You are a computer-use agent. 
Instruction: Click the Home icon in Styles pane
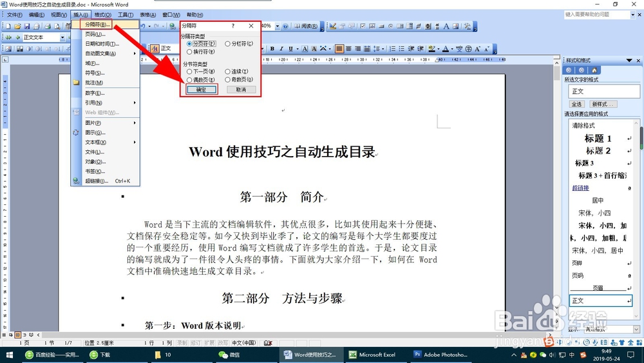[594, 70]
